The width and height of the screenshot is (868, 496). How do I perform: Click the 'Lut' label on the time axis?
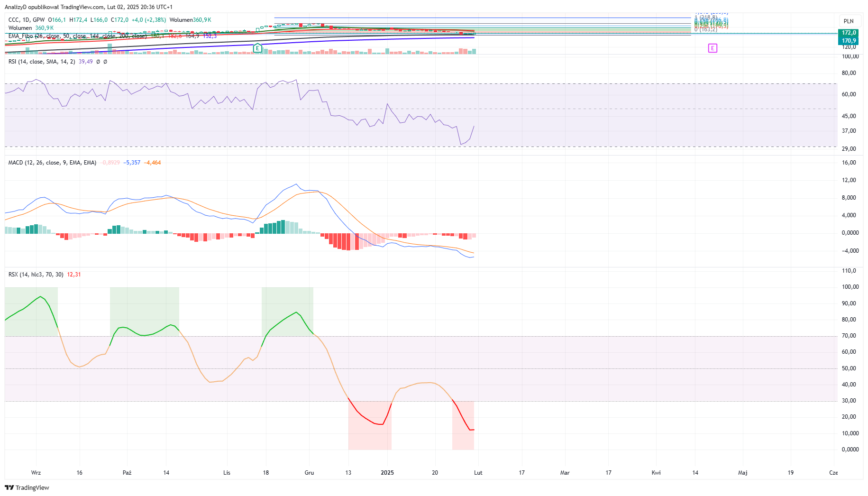[478, 473]
